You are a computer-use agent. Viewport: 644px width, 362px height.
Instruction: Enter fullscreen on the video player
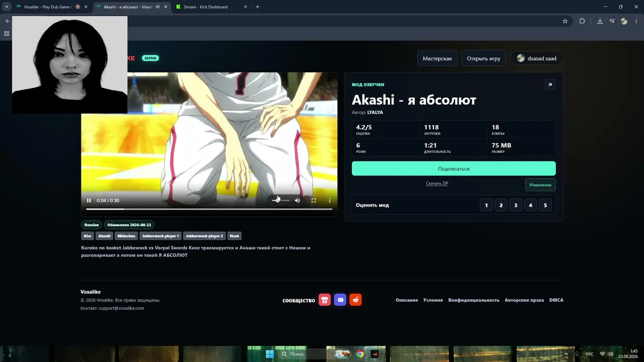coord(313,200)
